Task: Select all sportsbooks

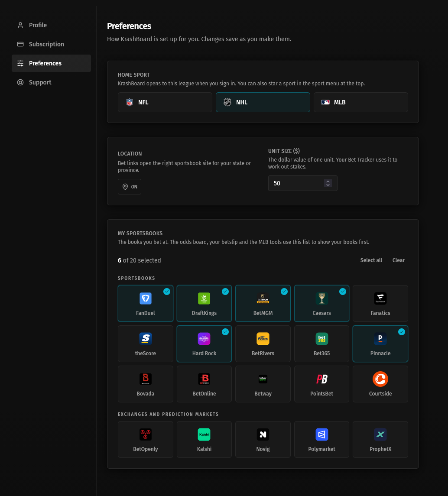Action: pos(371,260)
